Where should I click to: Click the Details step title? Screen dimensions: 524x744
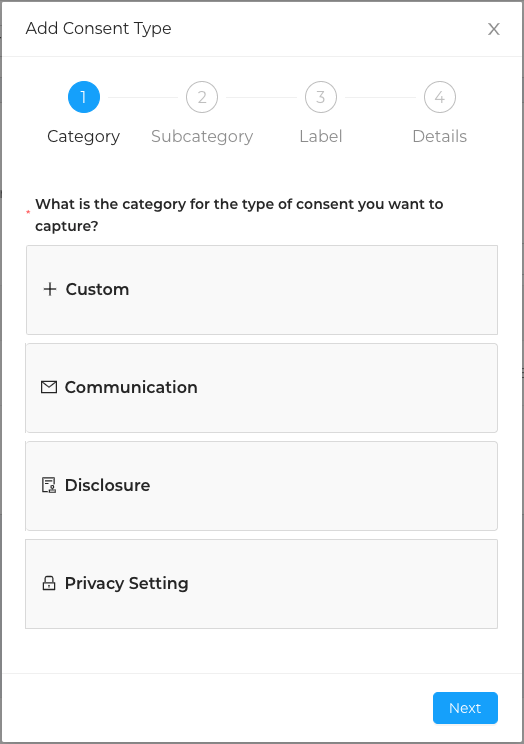[x=440, y=137]
